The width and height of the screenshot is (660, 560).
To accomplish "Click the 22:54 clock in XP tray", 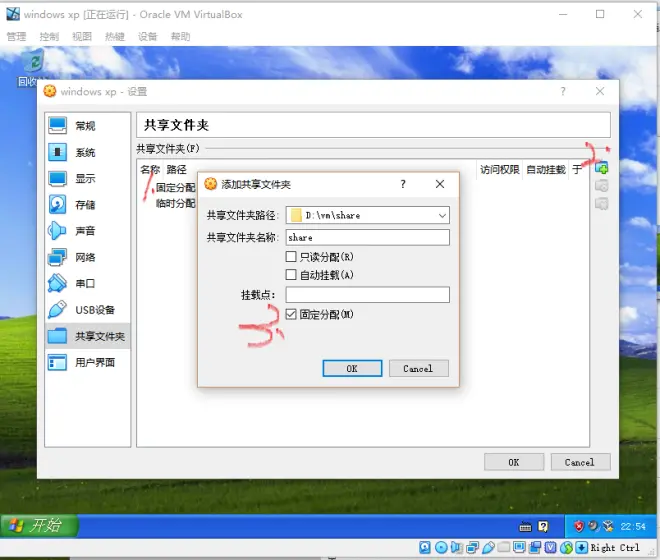I will pyautogui.click(x=633, y=526).
